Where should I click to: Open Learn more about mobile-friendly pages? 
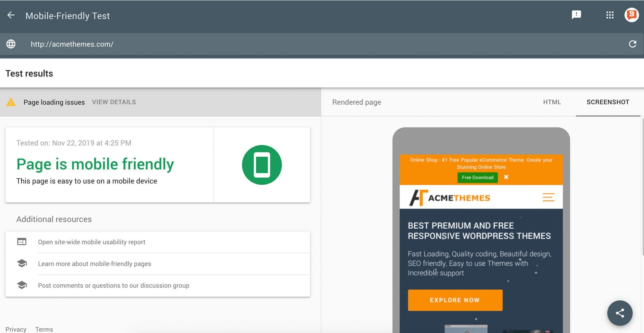tap(95, 264)
